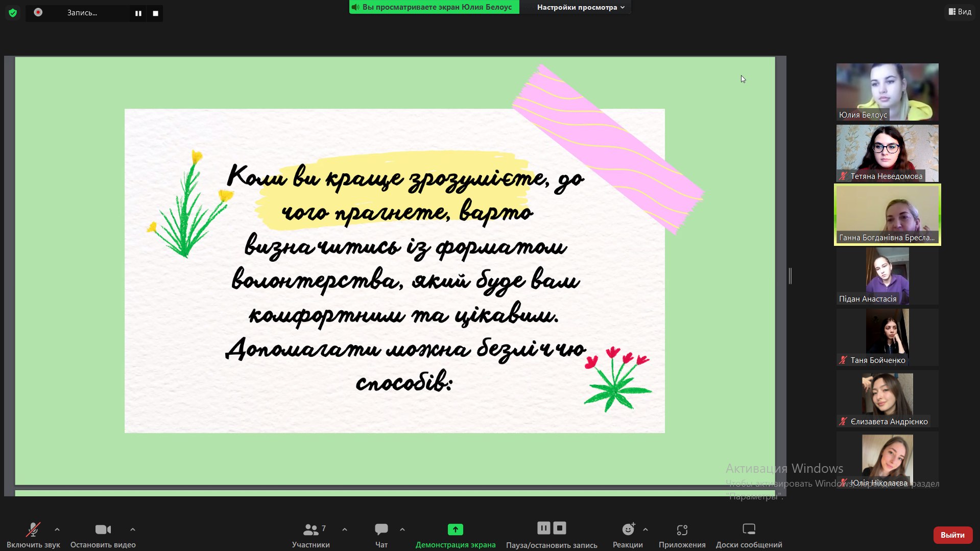Open the Реакции reactions menu
The width and height of the screenshot is (980, 551).
[x=628, y=535]
